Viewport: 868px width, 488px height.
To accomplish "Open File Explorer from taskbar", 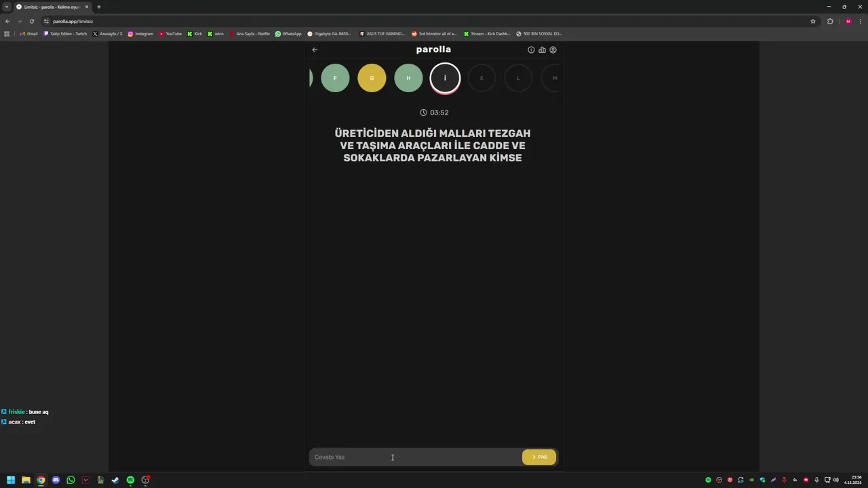I will click(26, 480).
